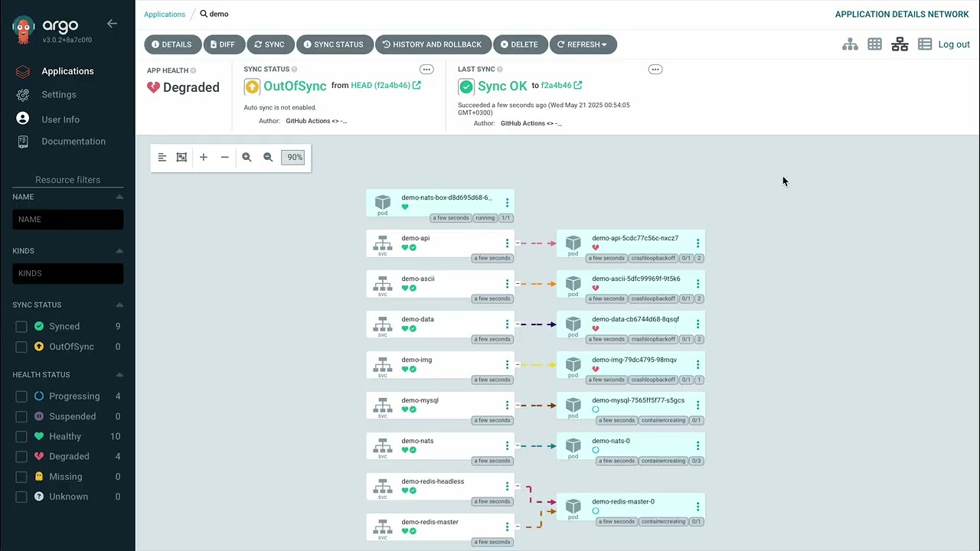Switch to the pods grid view icon

pos(874,44)
